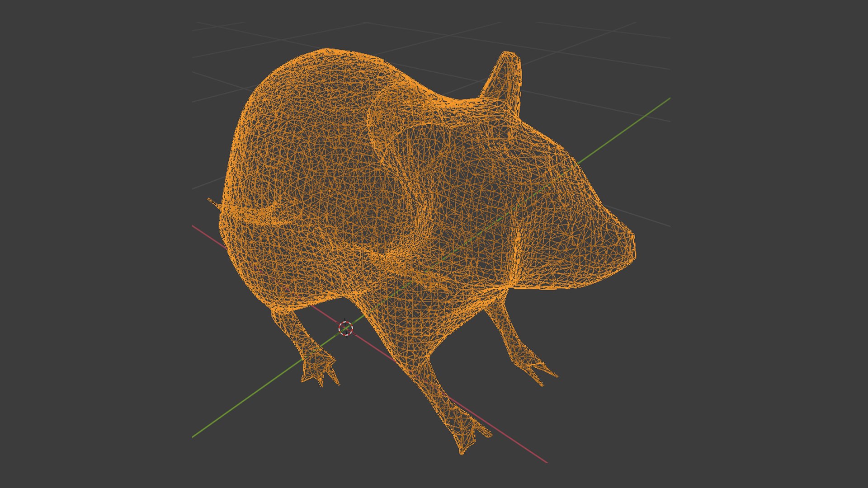Click the red-white 3D cursor
This screenshot has width=868, height=488.
(x=346, y=328)
